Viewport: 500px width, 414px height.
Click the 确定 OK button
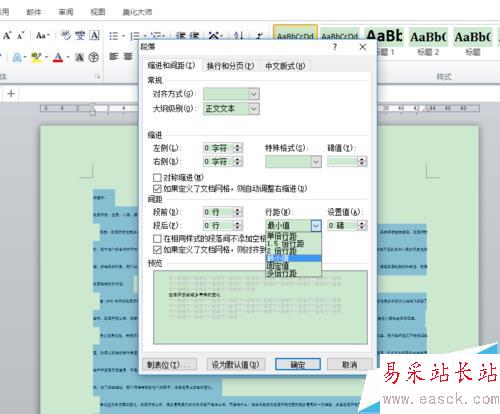pyautogui.click(x=298, y=364)
